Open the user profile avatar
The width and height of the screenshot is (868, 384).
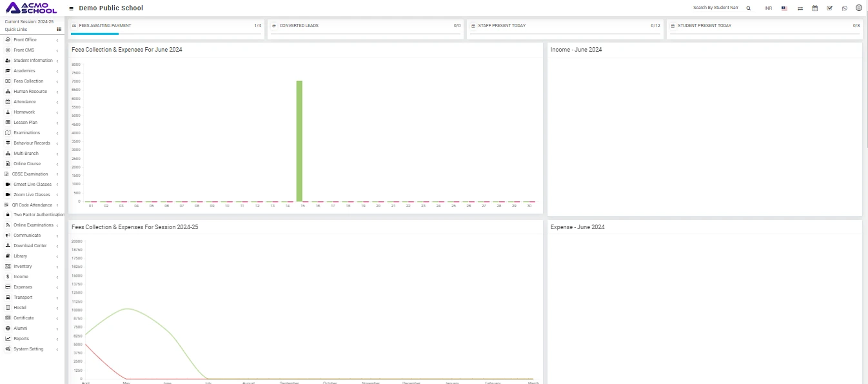(x=859, y=8)
